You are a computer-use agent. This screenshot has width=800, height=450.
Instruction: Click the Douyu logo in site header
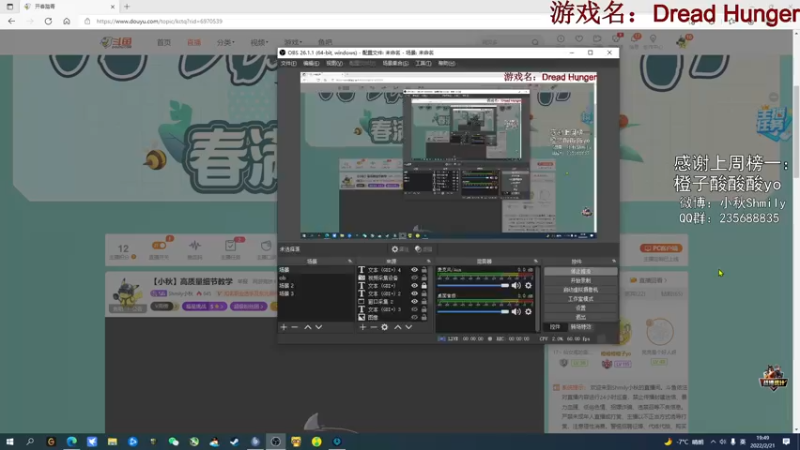point(116,42)
